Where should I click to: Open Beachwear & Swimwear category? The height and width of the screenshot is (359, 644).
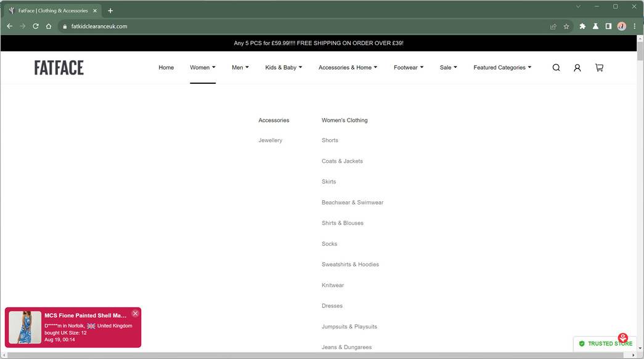point(353,203)
